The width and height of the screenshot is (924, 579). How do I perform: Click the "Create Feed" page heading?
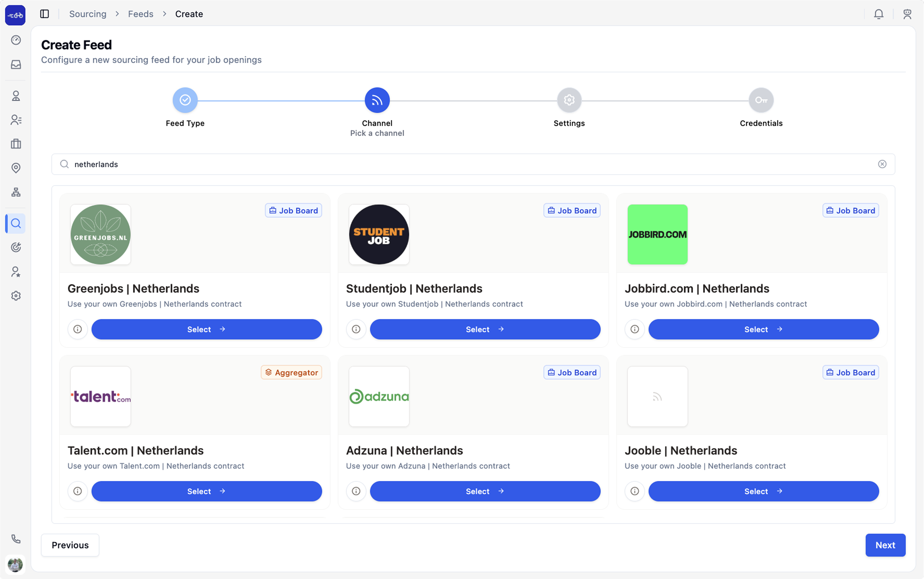pyautogui.click(x=77, y=45)
